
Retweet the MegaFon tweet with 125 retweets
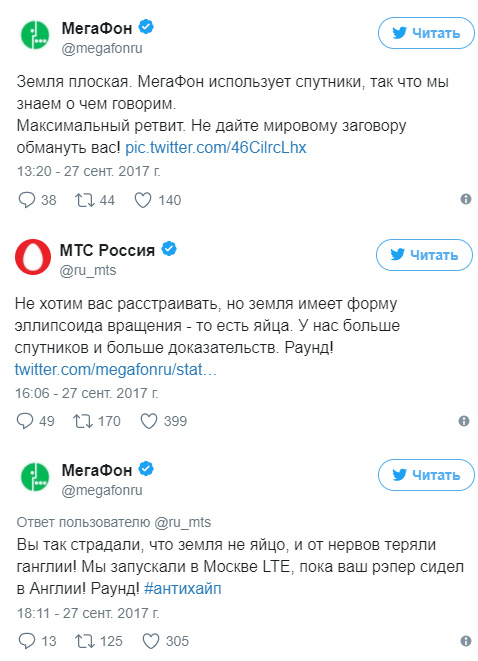[84, 641]
